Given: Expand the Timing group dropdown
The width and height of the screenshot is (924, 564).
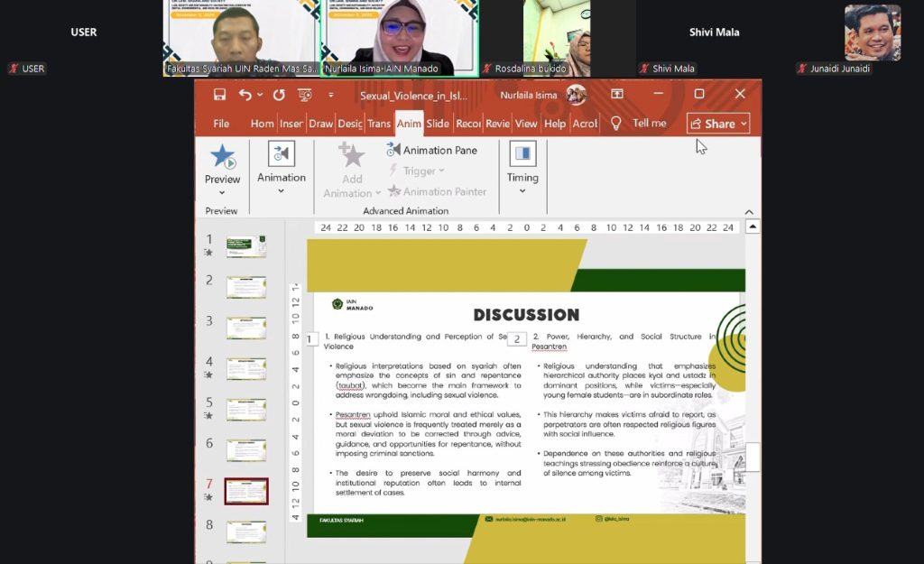Looking at the screenshot, I should (522, 190).
